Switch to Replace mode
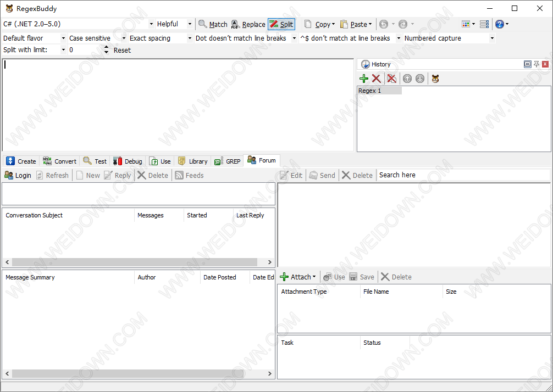The height and width of the screenshot is (392, 553). 247,24
